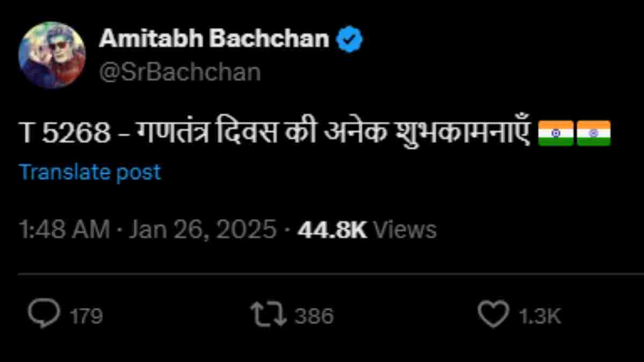
Task: Click the 1:48 AM timestamp
Action: pos(64,230)
